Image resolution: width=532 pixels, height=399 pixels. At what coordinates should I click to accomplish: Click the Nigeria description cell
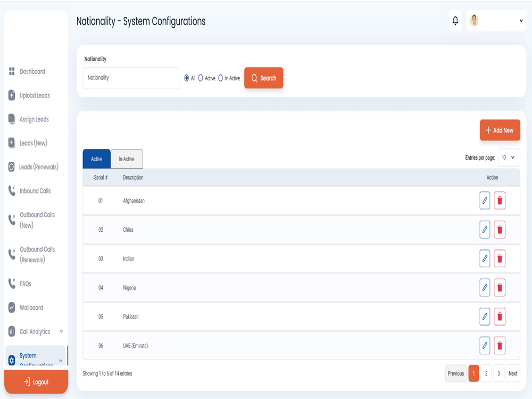tap(129, 288)
